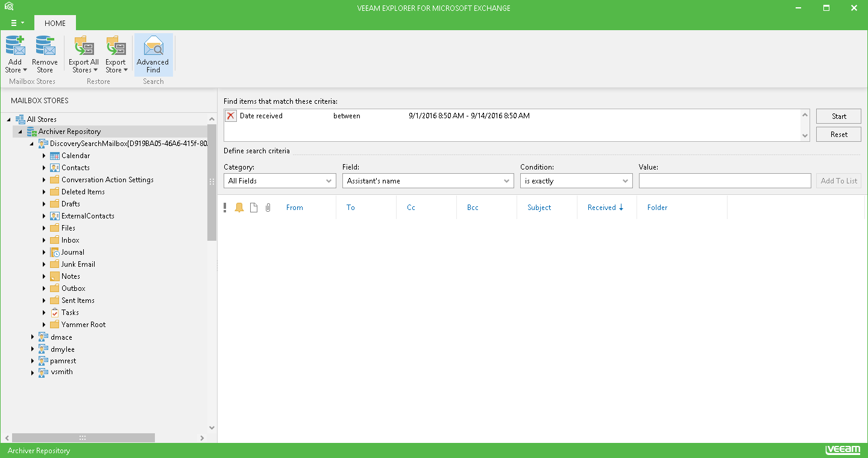Sort by attachment paperclip column
This screenshot has height=458, width=868.
point(268,208)
